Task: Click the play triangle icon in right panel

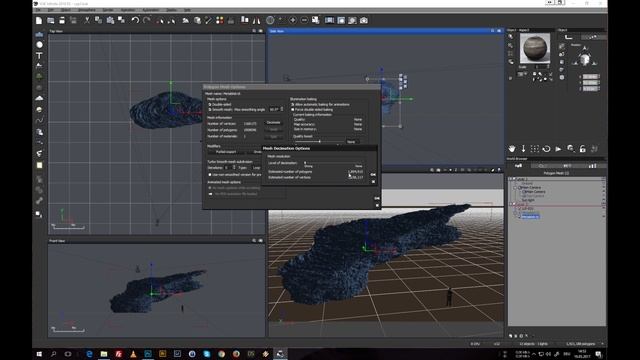Action: click(x=558, y=149)
